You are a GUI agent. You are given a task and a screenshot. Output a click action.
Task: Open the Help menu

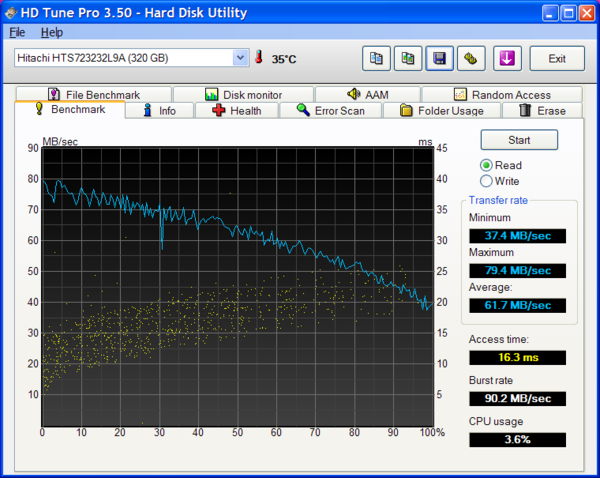51,32
